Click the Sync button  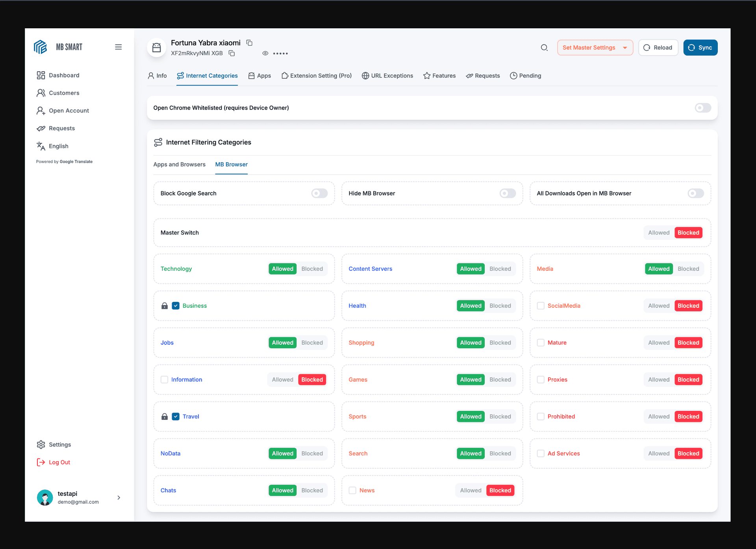[x=700, y=48]
